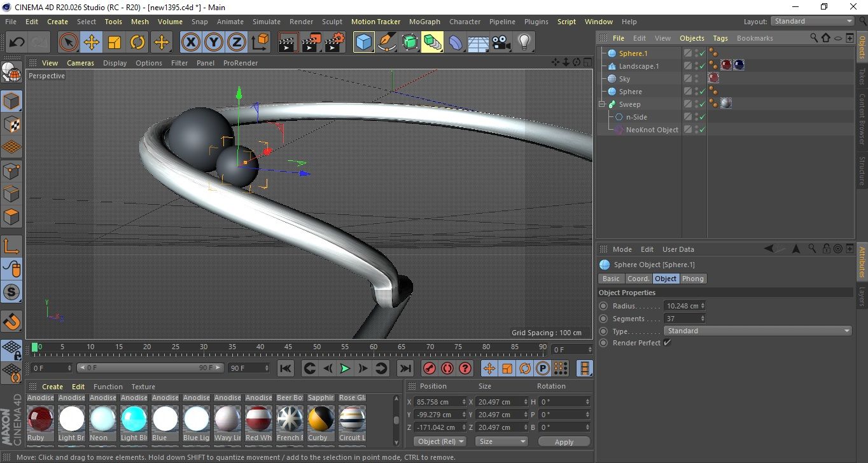Toggle Enable Snap magnet icon

pos(11,322)
